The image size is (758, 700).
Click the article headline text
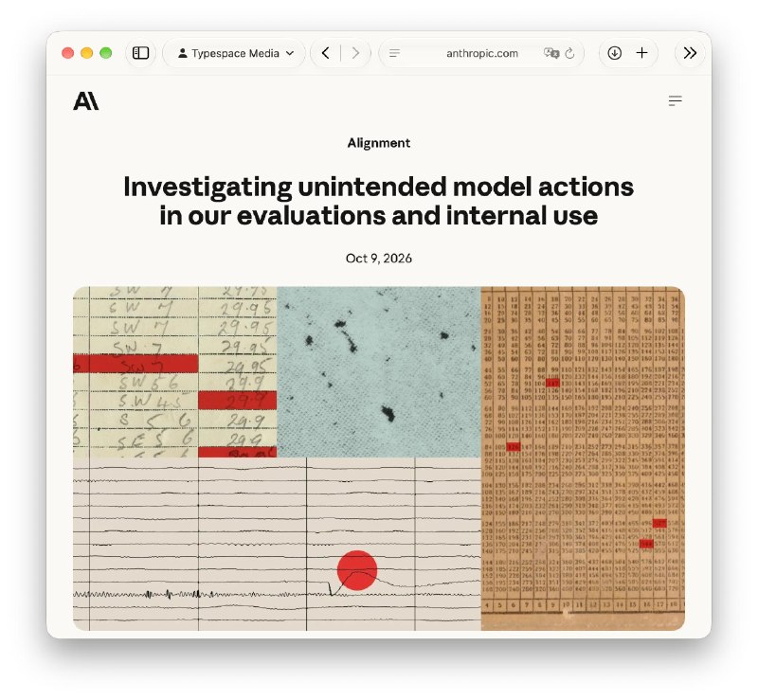[x=378, y=201]
